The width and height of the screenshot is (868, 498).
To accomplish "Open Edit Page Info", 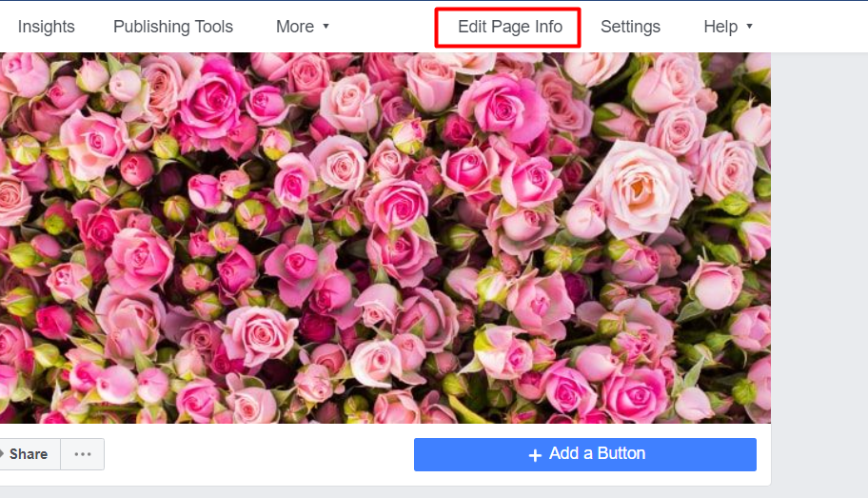I will point(509,27).
